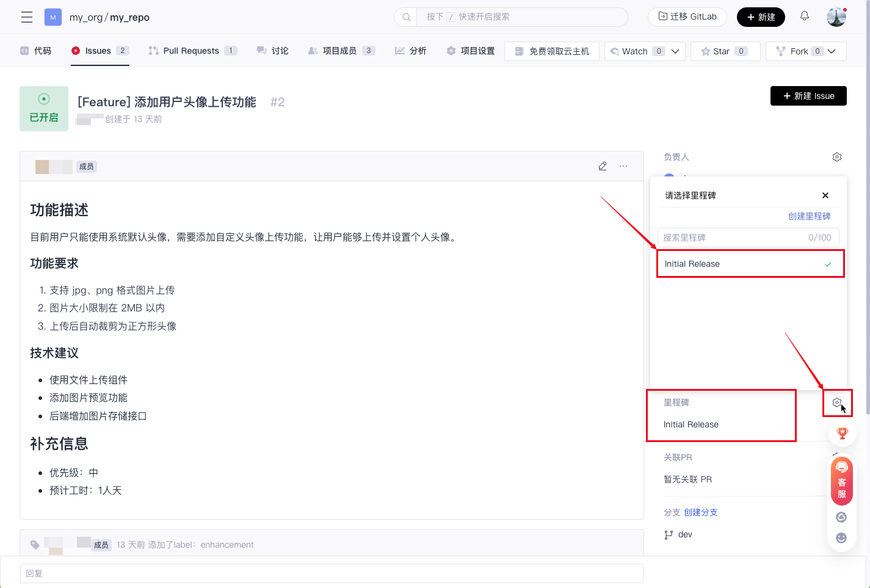The height and width of the screenshot is (588, 870).
Task: Open the 项目设置 tab
Action: pyautogui.click(x=471, y=51)
